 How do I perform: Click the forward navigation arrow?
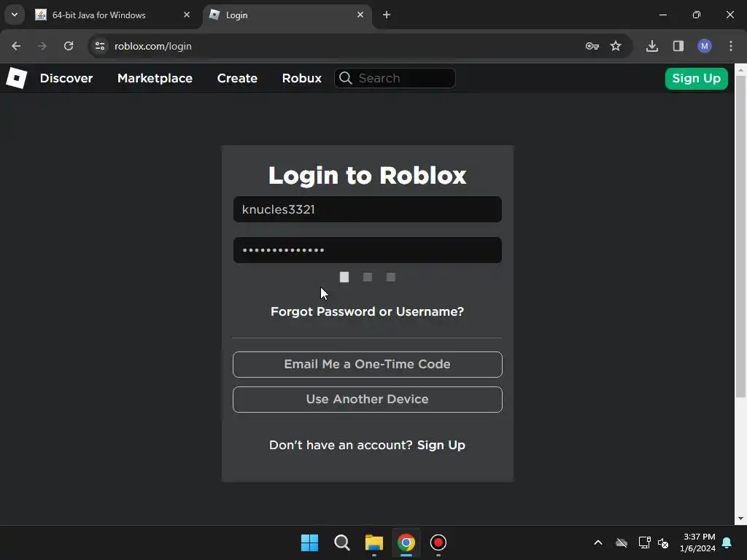tap(42, 46)
